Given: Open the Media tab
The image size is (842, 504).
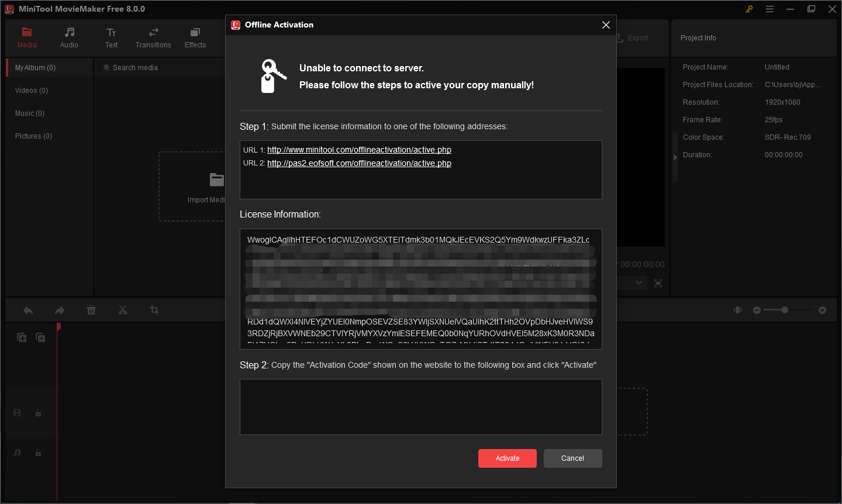Looking at the screenshot, I should [27, 38].
